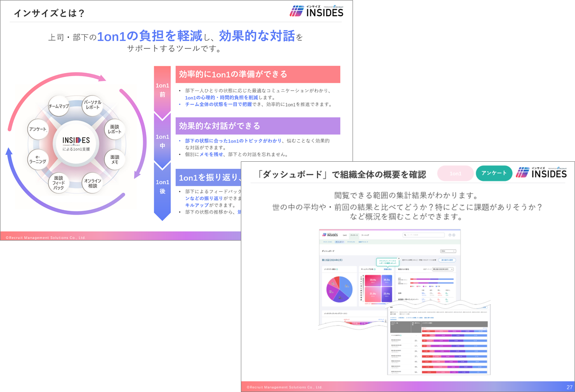Click the help question-mark icon in dashboard header
Image resolution: width=575 pixels, height=392 pixels.
(x=450, y=235)
